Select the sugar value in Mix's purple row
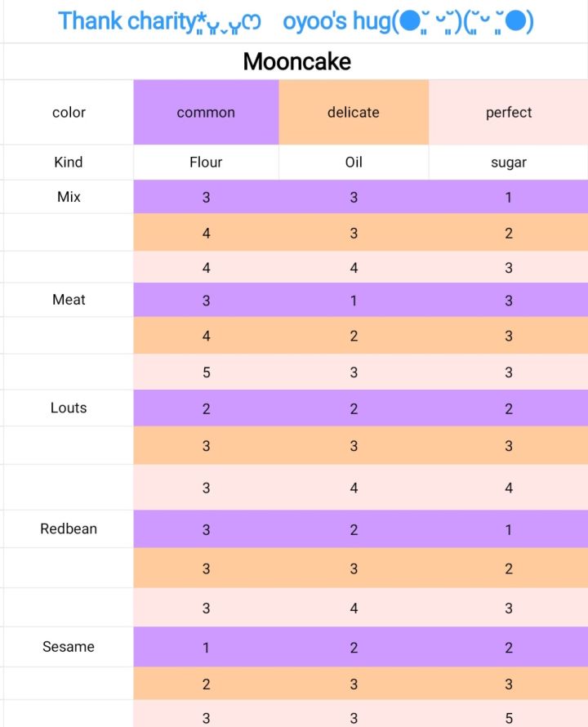 click(x=508, y=197)
